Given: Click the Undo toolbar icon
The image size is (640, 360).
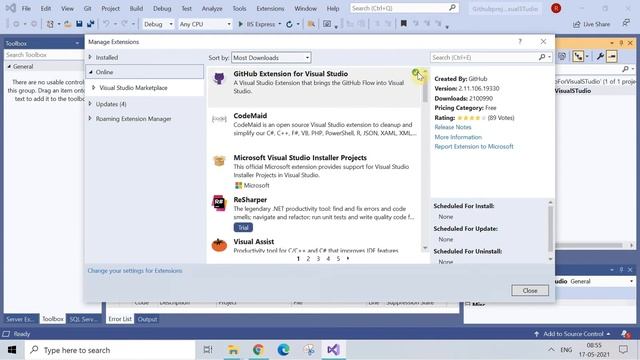Looking at the screenshot, I should click(x=106, y=24).
